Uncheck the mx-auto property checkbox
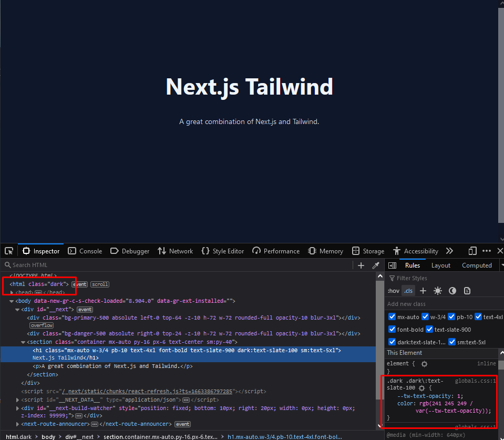 click(x=392, y=316)
